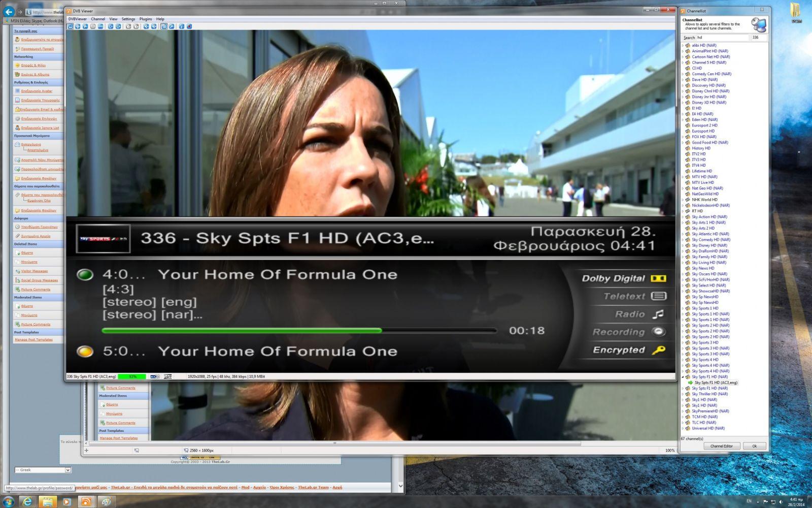Open Windows Media Player from the taskbar
Image resolution: width=812 pixels, height=508 pixels.
click(66, 502)
